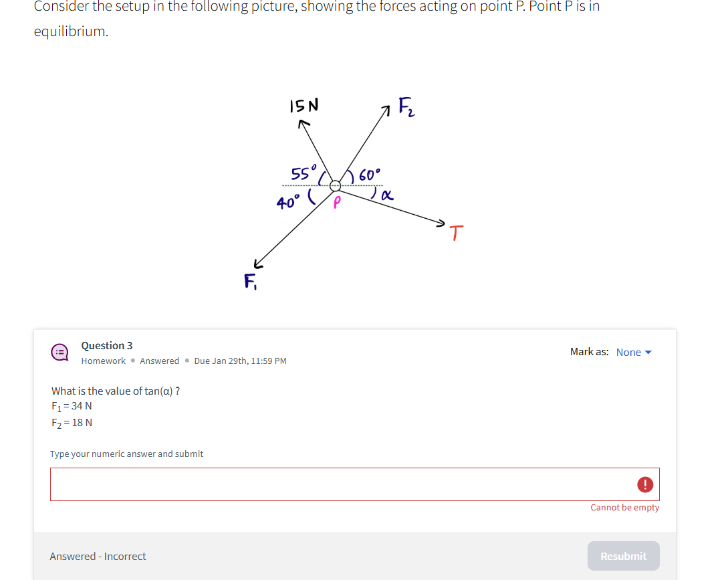The height and width of the screenshot is (580, 728).
Task: Click the Answered status label
Action: click(x=159, y=361)
